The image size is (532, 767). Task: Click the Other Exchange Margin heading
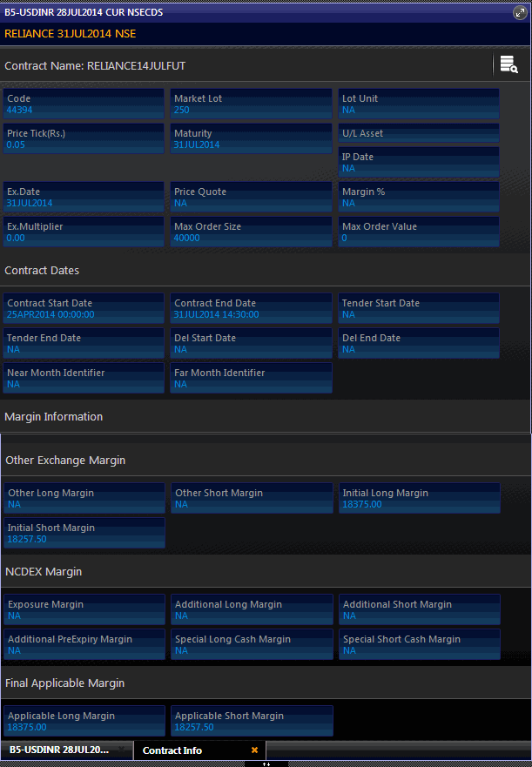(65, 461)
